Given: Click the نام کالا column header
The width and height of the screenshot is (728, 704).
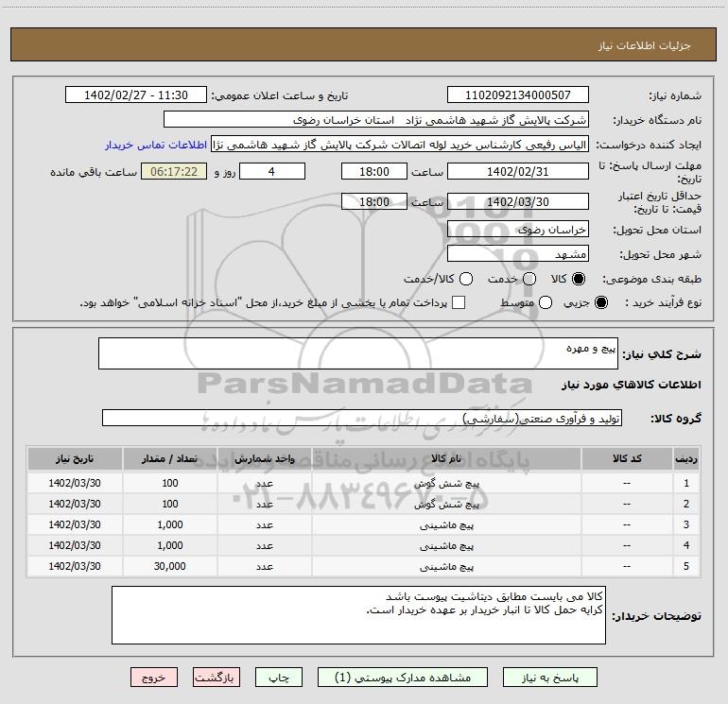Looking at the screenshot, I should [446, 459].
